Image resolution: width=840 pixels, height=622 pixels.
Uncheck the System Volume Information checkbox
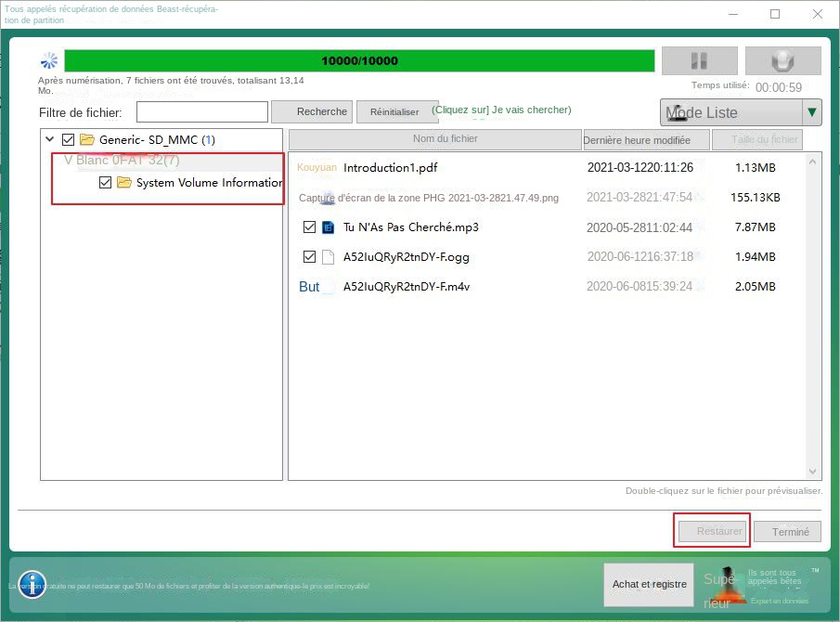point(105,183)
